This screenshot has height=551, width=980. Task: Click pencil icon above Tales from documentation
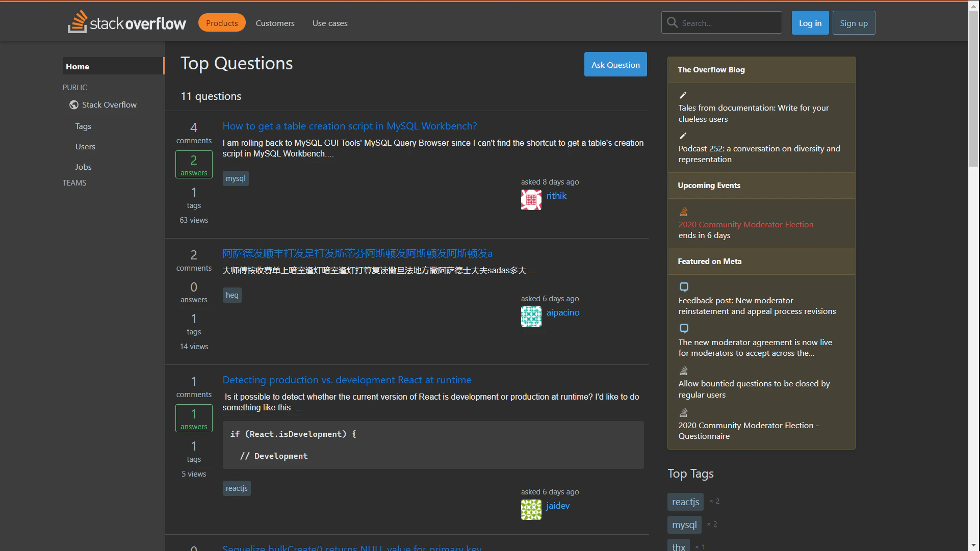[683, 95]
